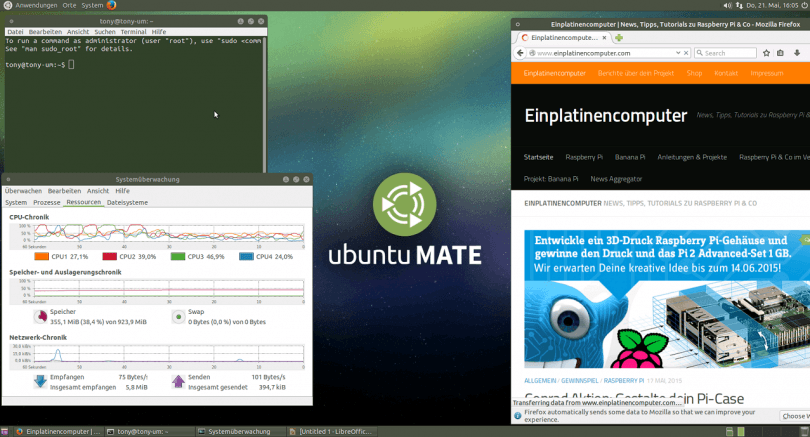Open Impressum link on website
Viewport: 810px width, 437px height.
767,73
